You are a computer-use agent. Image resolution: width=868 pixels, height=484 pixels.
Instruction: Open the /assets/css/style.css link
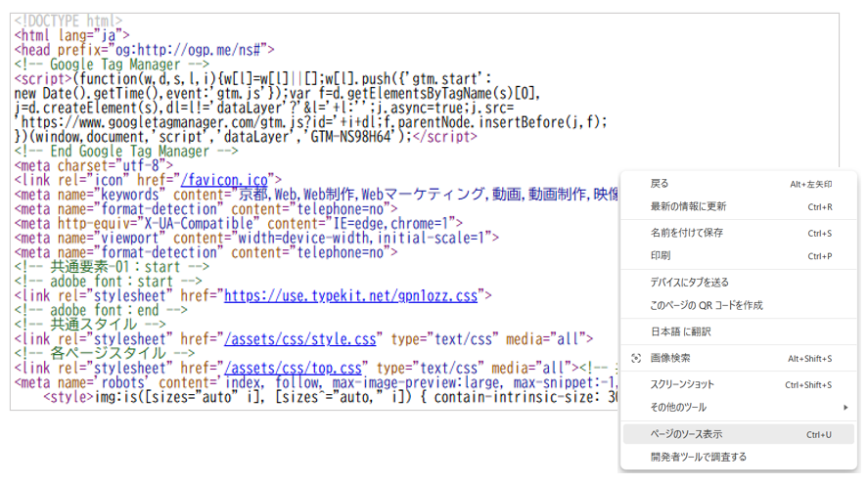coord(300,339)
